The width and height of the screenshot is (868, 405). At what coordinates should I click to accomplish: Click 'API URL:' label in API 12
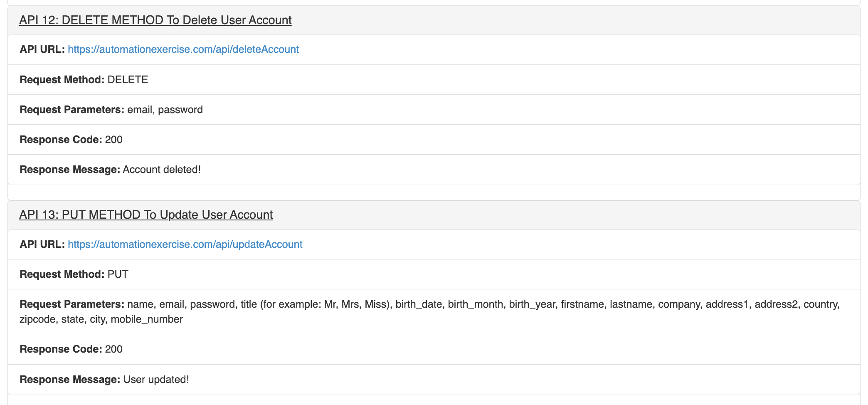42,49
